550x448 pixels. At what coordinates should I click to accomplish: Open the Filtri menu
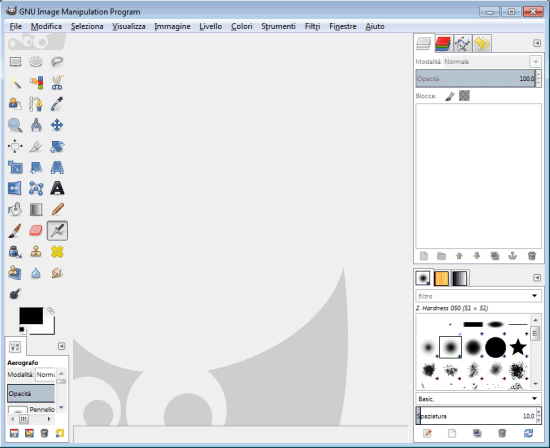coord(312,26)
